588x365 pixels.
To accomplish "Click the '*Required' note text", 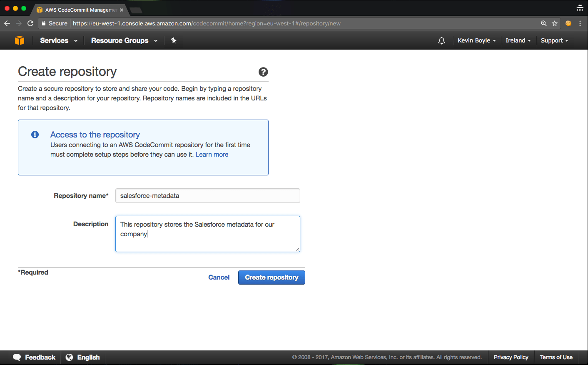I will [x=33, y=272].
